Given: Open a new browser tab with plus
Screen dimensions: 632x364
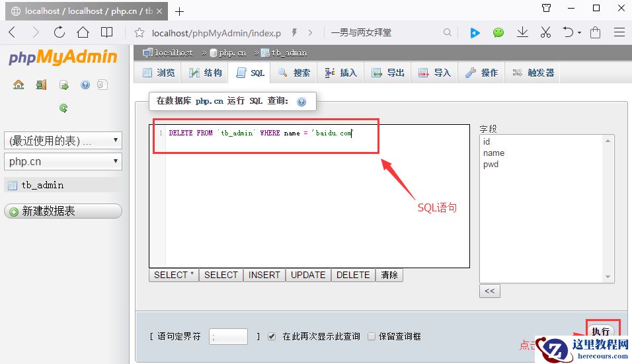Looking at the screenshot, I should 179,12.
